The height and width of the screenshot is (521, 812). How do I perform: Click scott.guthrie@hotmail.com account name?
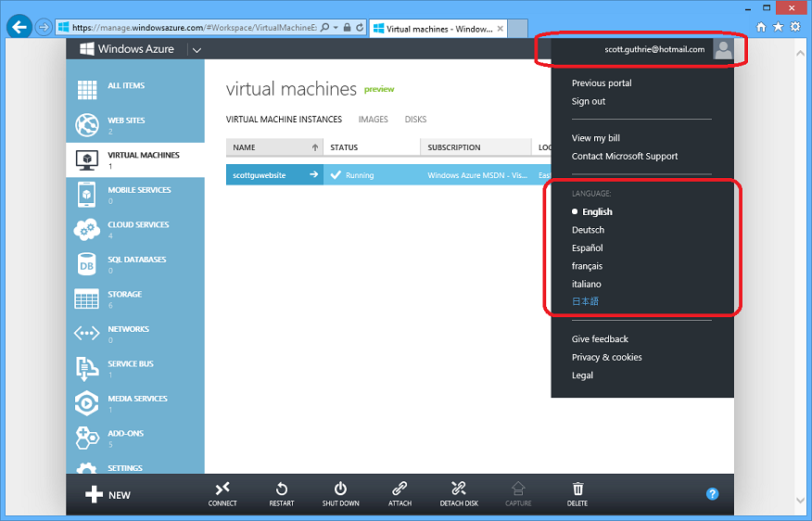coord(654,50)
